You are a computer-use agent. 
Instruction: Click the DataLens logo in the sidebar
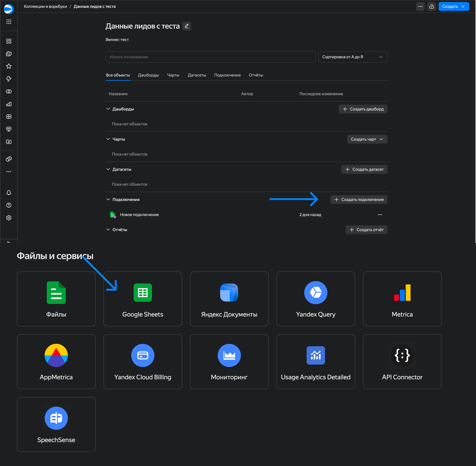click(9, 9)
